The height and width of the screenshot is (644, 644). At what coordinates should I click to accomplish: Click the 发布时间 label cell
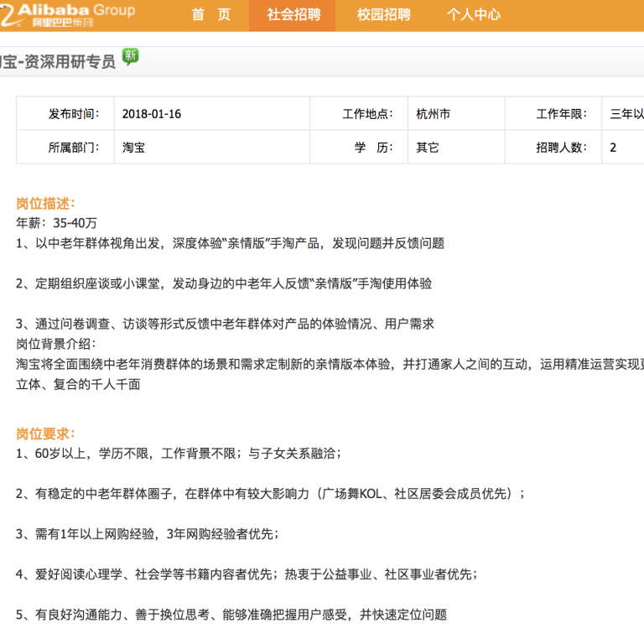click(x=65, y=114)
